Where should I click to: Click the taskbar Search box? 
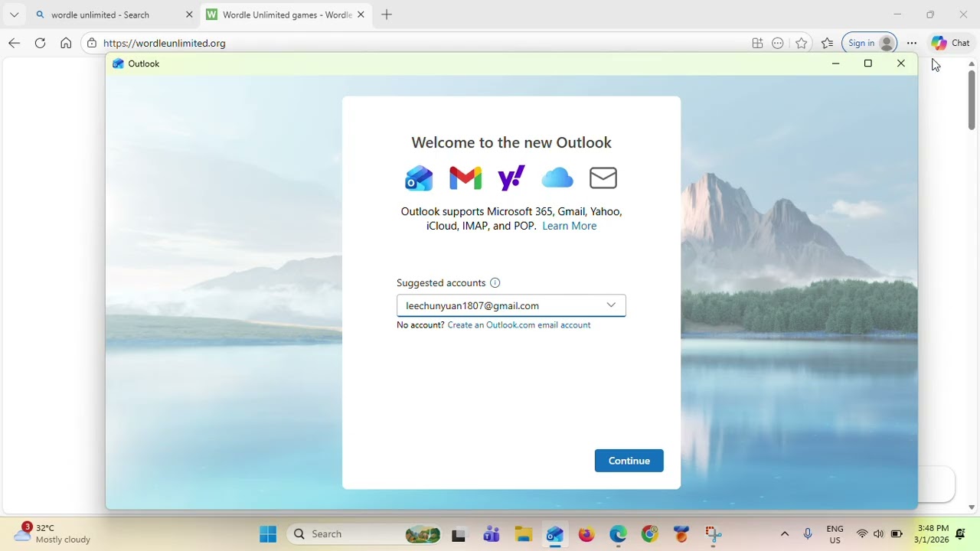pyautogui.click(x=365, y=534)
